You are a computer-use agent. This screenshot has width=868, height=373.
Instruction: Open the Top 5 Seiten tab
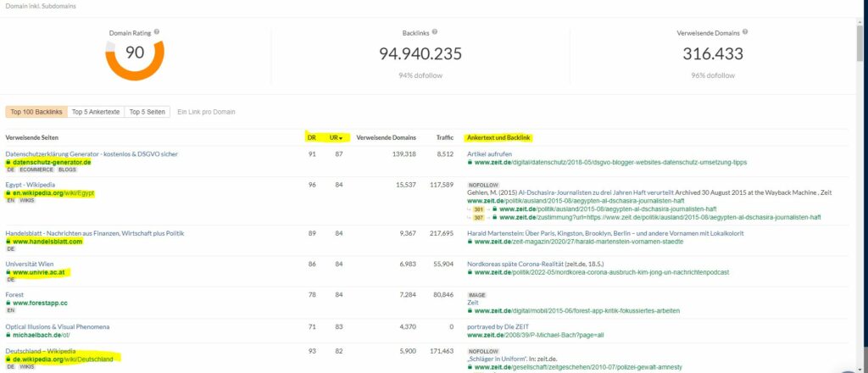147,112
